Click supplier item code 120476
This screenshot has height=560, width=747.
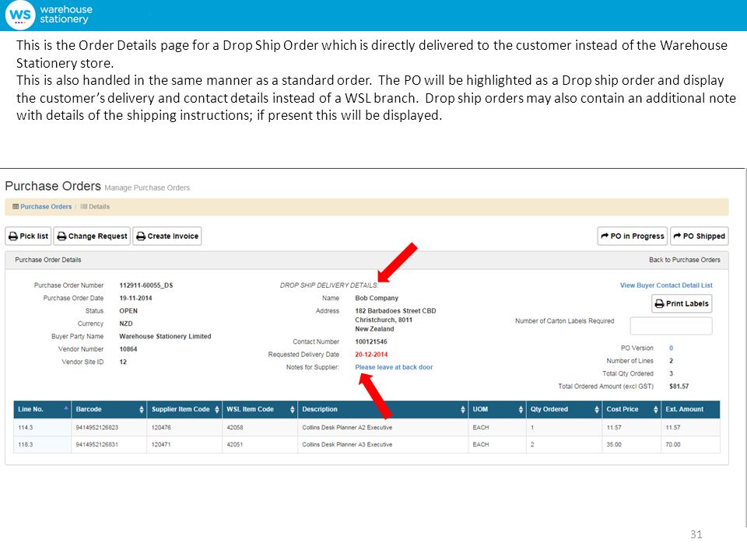click(161, 428)
